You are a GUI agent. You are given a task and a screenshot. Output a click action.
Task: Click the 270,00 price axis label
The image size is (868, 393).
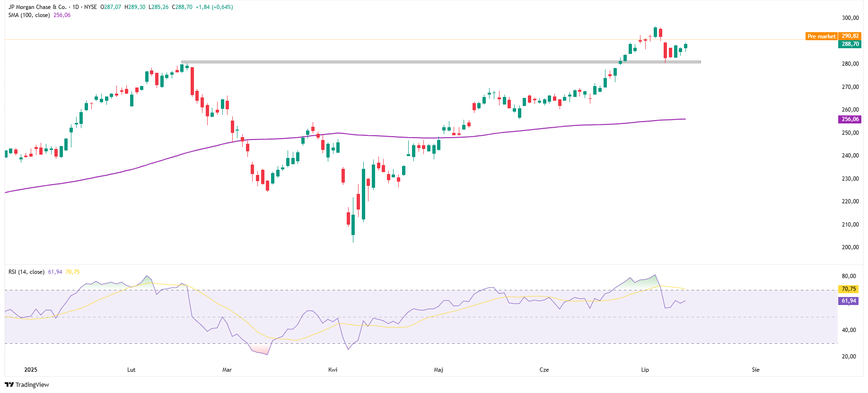click(x=850, y=87)
